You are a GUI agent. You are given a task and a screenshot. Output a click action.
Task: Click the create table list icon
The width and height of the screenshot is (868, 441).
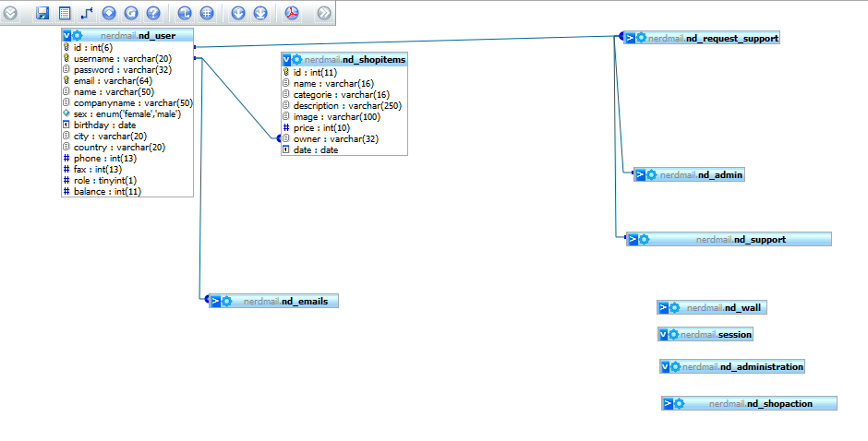(x=65, y=13)
